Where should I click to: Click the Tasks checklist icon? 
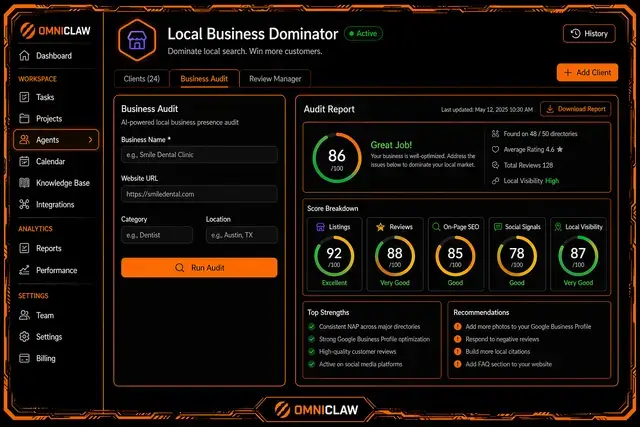24,97
